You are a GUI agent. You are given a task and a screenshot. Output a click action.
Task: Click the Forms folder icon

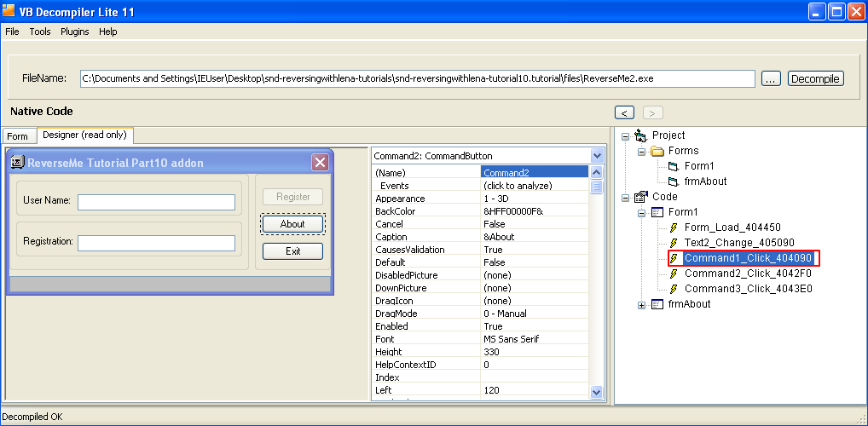click(x=657, y=151)
